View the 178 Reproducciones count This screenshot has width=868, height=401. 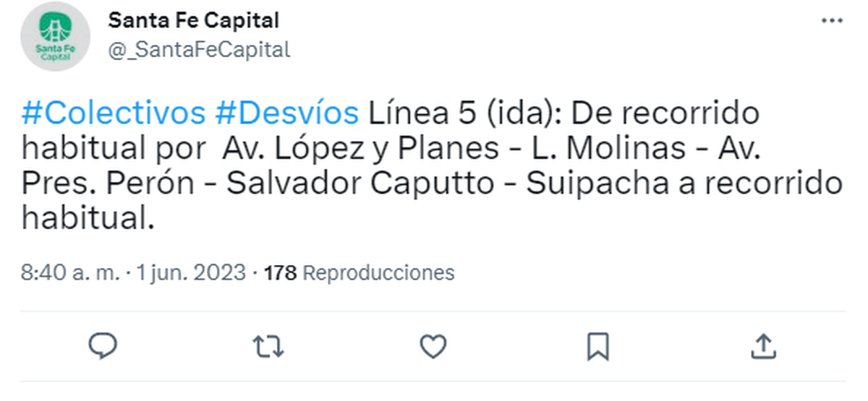point(359,273)
